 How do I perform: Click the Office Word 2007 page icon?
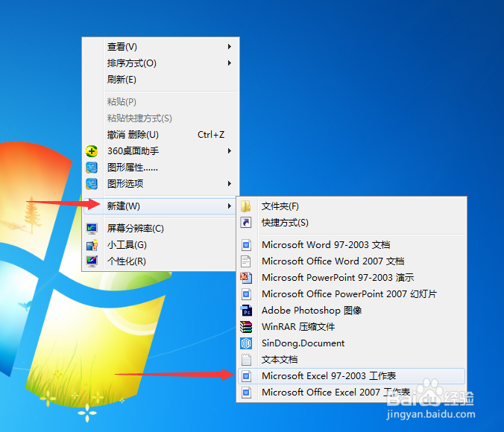point(246,261)
